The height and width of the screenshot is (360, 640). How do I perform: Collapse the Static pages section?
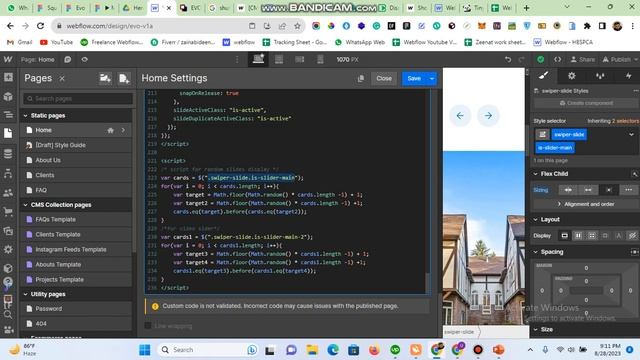pos(25,116)
